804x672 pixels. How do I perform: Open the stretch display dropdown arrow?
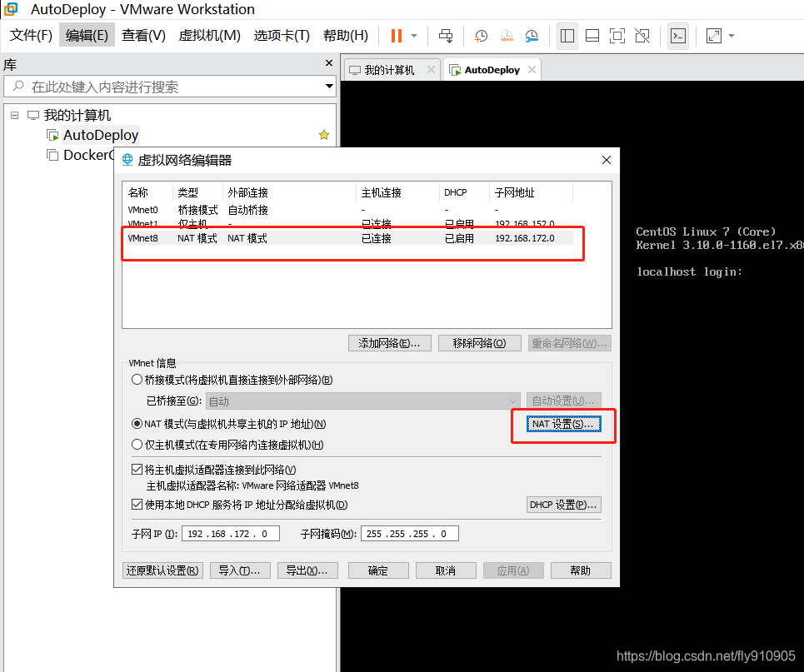pyautogui.click(x=732, y=36)
